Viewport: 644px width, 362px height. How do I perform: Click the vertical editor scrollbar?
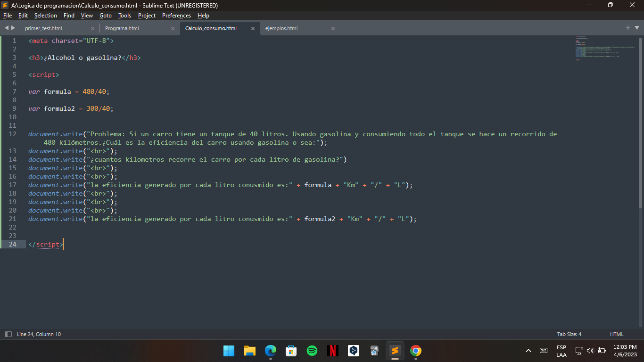coord(640,123)
